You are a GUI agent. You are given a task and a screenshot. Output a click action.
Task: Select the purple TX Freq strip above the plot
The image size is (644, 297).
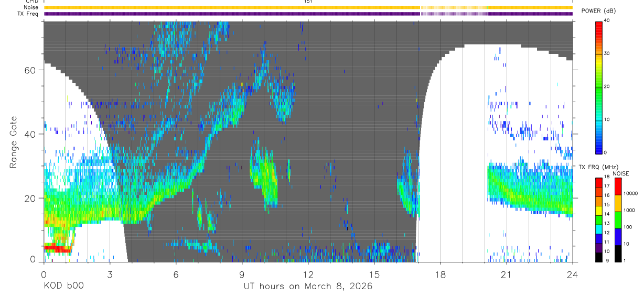click(x=308, y=14)
